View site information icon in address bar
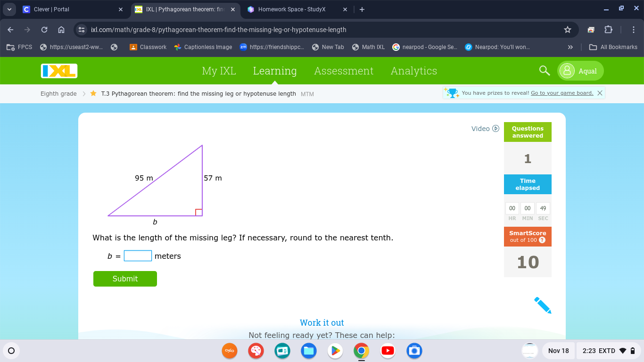 (x=82, y=30)
